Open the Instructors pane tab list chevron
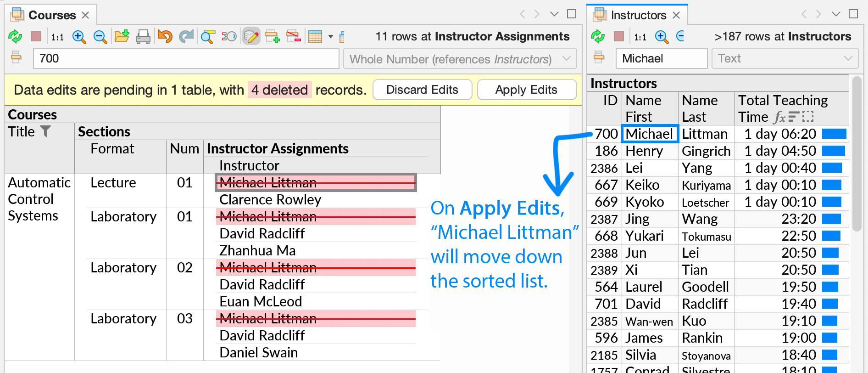 836,14
